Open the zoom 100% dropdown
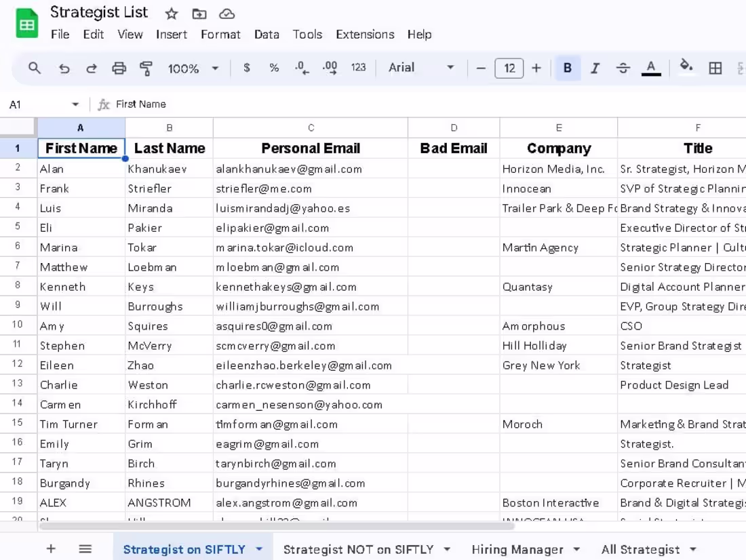This screenshot has width=746, height=560. (x=193, y=68)
